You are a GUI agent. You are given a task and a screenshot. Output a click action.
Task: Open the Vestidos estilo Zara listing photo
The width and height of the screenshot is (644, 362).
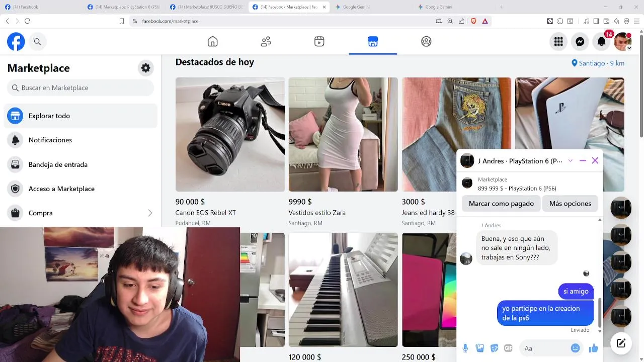[343, 134]
